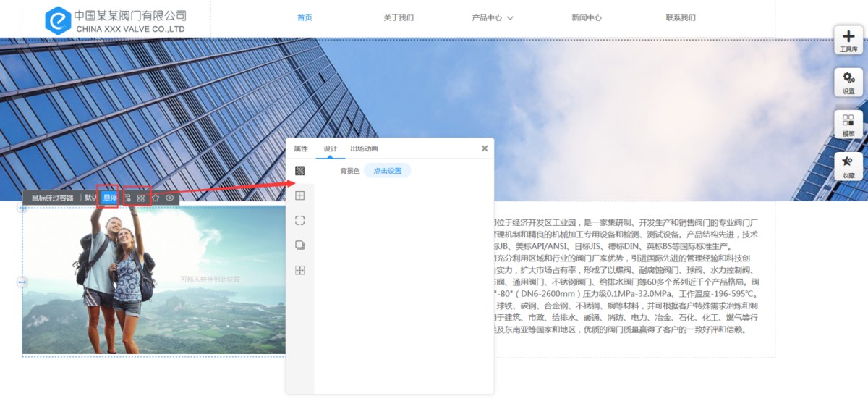Image resolution: width=868 pixels, height=404 pixels.
Task: Select the border grid icon in design sidebar
Action: [299, 195]
